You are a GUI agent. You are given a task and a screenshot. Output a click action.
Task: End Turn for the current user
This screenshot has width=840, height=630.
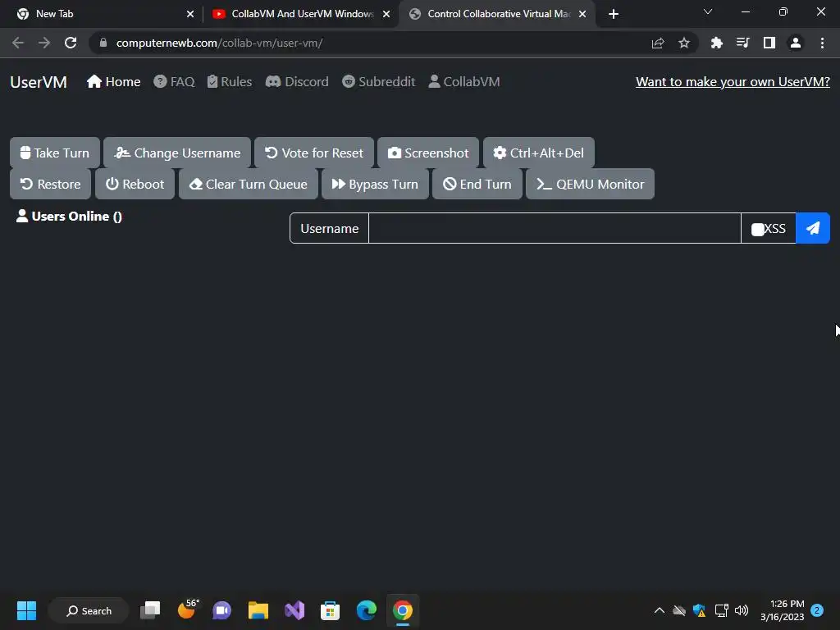477,184
